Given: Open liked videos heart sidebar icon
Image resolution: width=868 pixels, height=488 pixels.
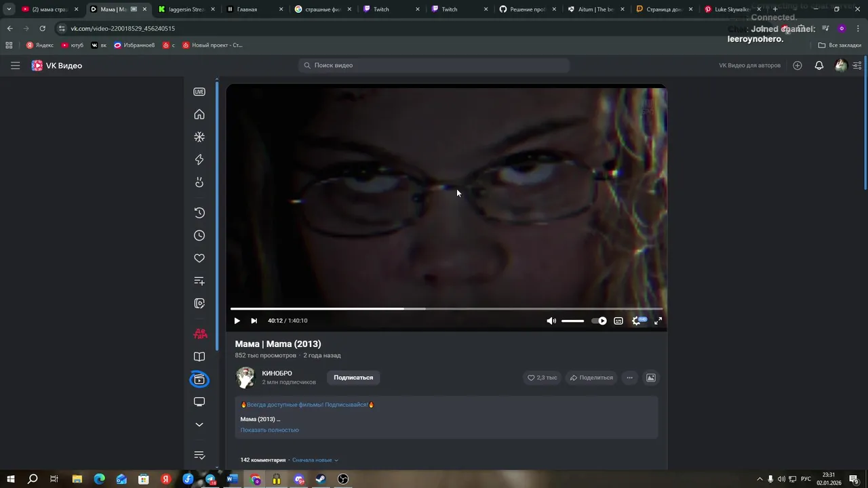Looking at the screenshot, I should pyautogui.click(x=199, y=258).
